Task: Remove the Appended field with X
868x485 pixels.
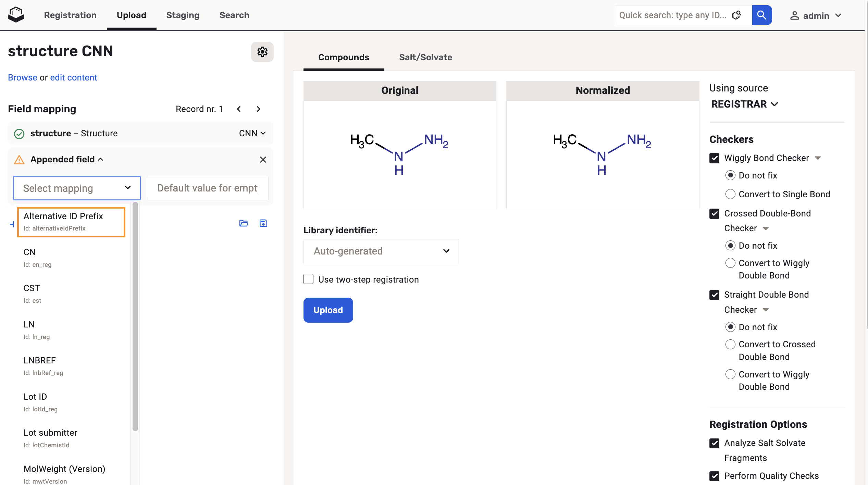Action: [x=263, y=160]
